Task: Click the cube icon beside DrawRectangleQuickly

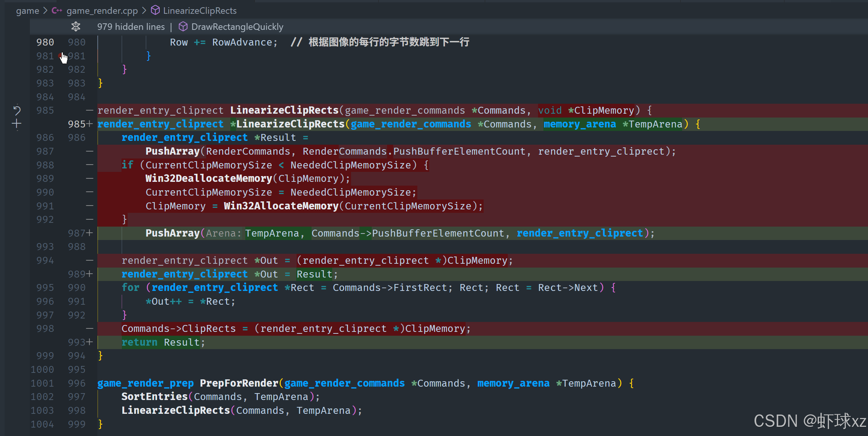Action: pos(183,26)
